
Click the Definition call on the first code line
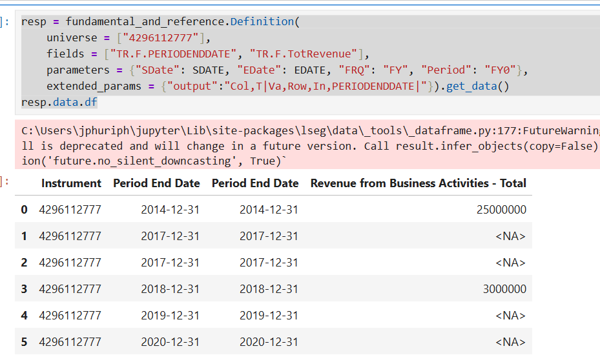pyautogui.click(x=262, y=22)
